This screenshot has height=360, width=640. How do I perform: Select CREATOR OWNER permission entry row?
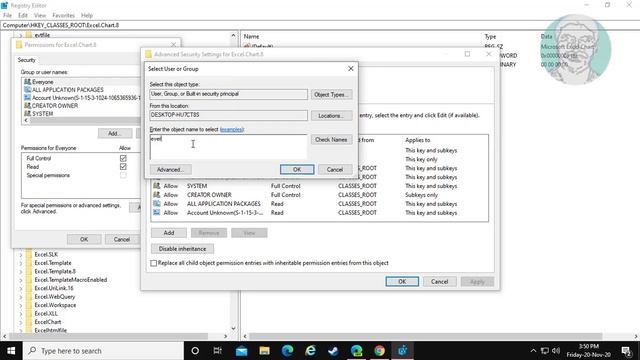point(319,195)
